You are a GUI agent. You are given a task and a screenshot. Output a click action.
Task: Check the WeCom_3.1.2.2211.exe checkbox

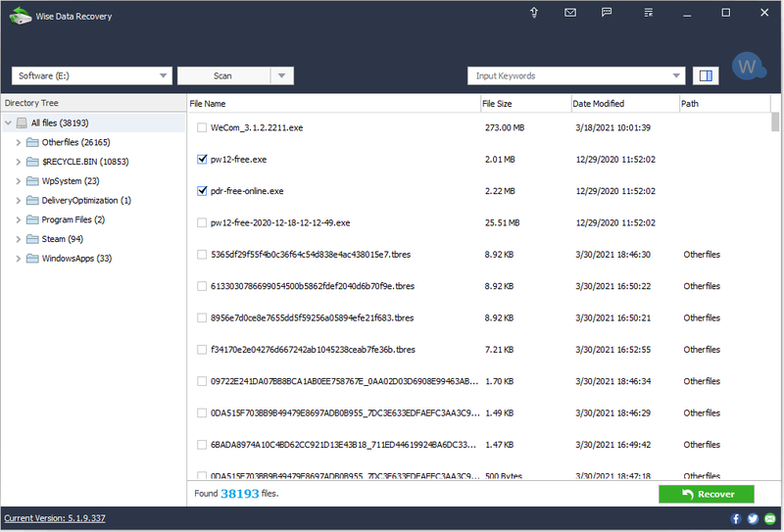pos(202,127)
